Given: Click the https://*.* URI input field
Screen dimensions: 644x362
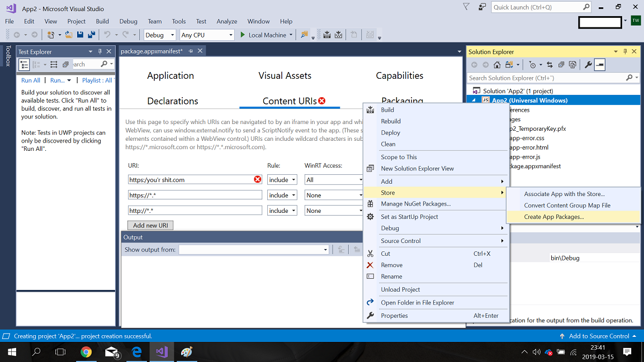Looking at the screenshot, I should [195, 195].
